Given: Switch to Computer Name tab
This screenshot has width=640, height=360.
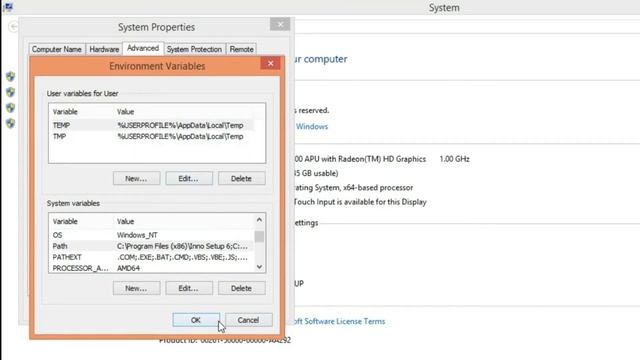Looking at the screenshot, I should click(x=57, y=49).
